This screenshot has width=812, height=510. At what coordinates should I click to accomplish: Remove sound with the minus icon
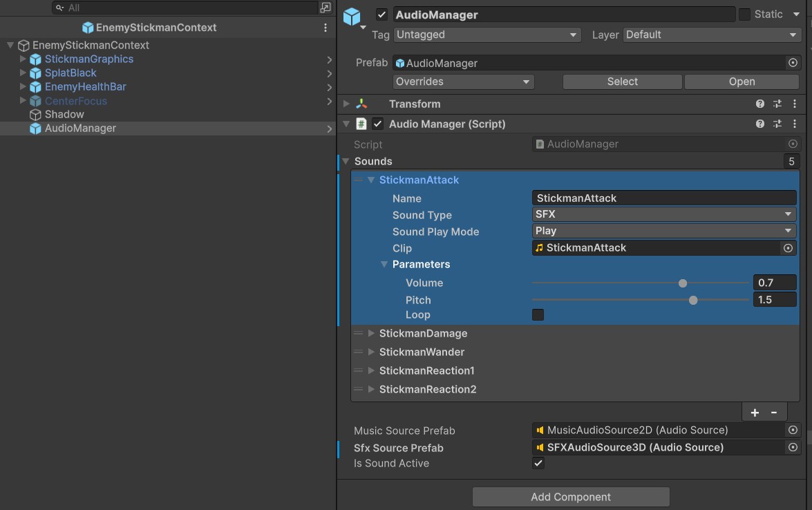pos(774,413)
